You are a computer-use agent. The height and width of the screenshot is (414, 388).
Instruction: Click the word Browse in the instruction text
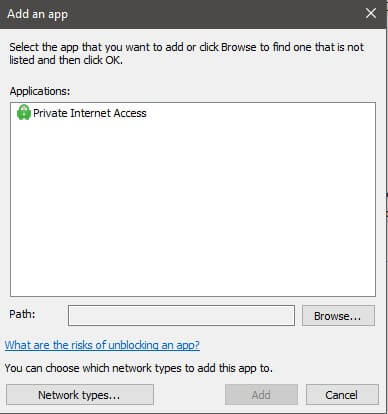coord(239,47)
